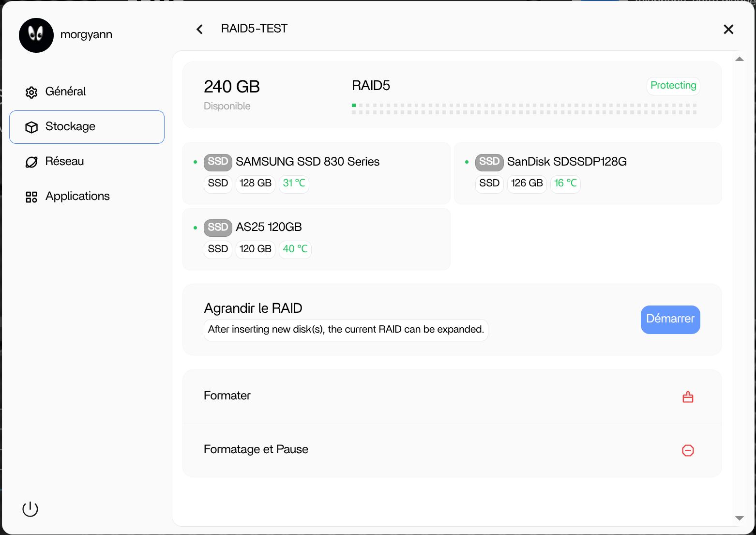Click the 126 GB capacity tag
This screenshot has height=535, width=756.
(x=527, y=183)
